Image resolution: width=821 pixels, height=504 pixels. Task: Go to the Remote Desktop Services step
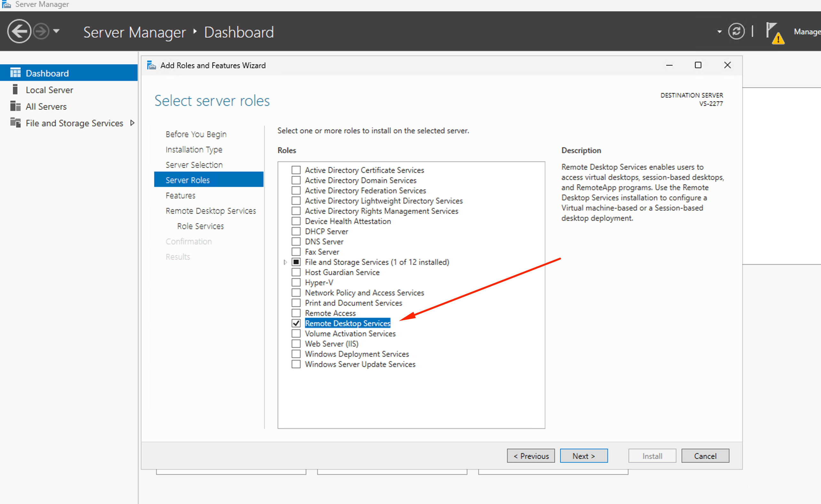point(210,211)
